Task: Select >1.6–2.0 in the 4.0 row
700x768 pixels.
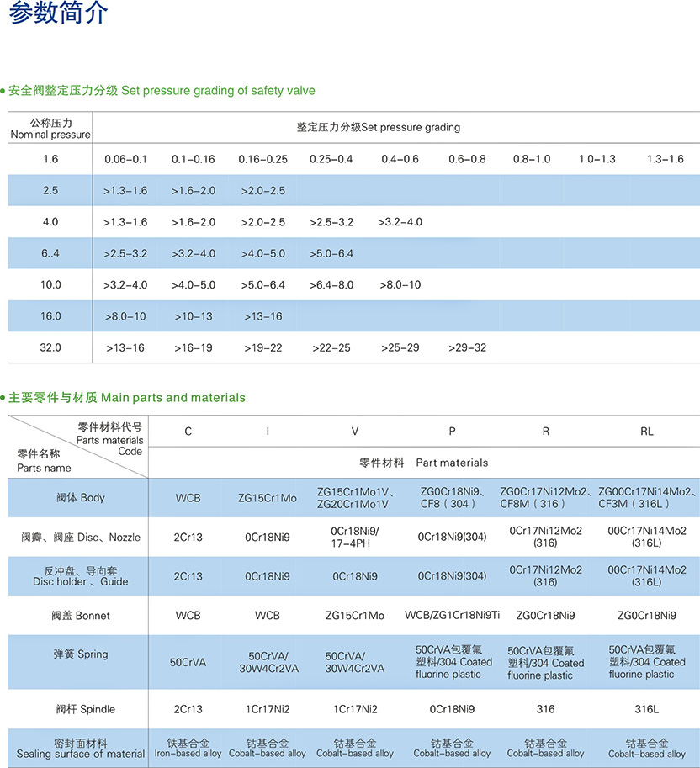Action: coord(193,222)
